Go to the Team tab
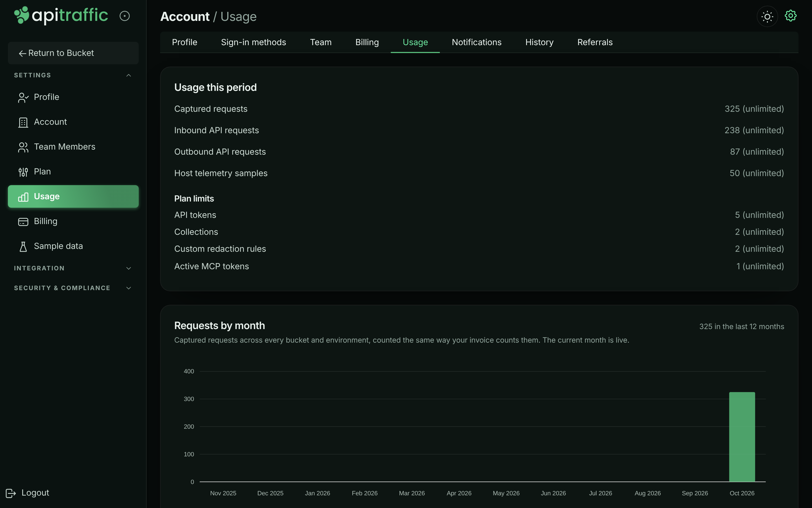The width and height of the screenshot is (812, 508). (321, 42)
